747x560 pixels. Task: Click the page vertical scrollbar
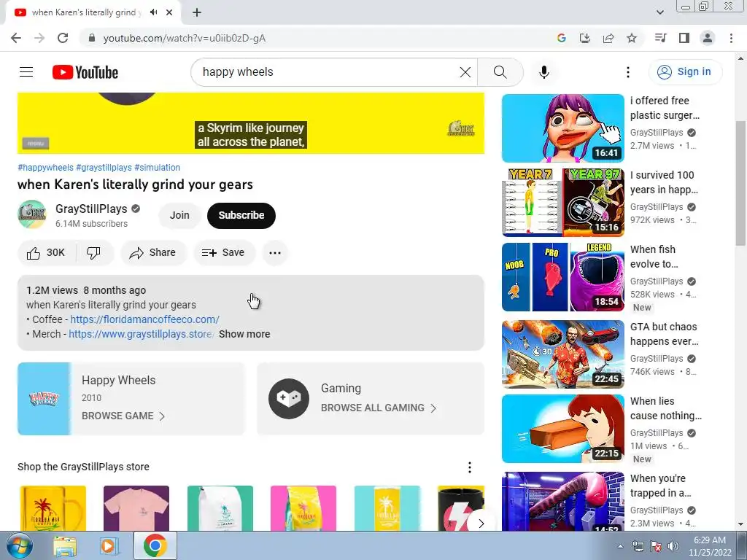740,183
